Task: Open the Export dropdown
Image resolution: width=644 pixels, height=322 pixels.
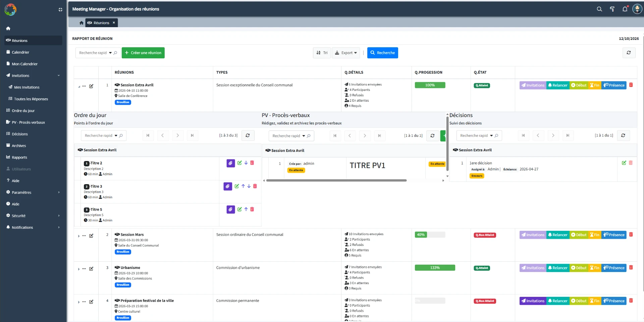Action: click(x=345, y=53)
